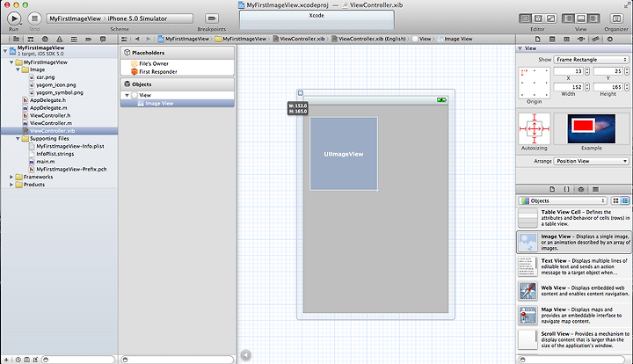
Task: Switch to the Version editor
Action: coord(550,18)
